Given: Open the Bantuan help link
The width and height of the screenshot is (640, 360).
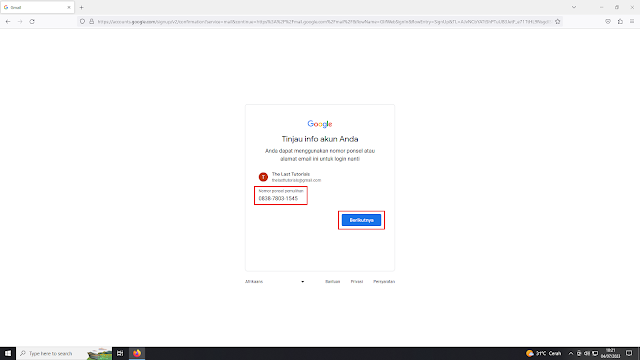Looking at the screenshot, I should pyautogui.click(x=333, y=282).
